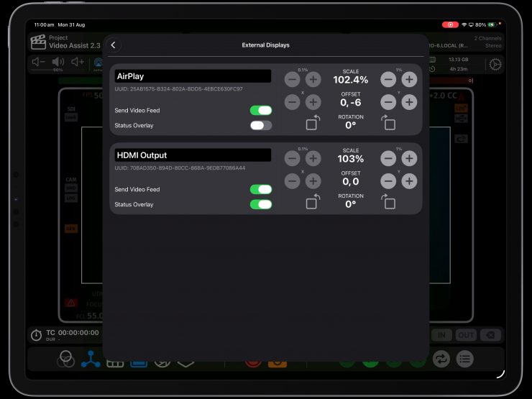
Task: Increase HDMI Output scale by 0.1%
Action: tap(313, 158)
